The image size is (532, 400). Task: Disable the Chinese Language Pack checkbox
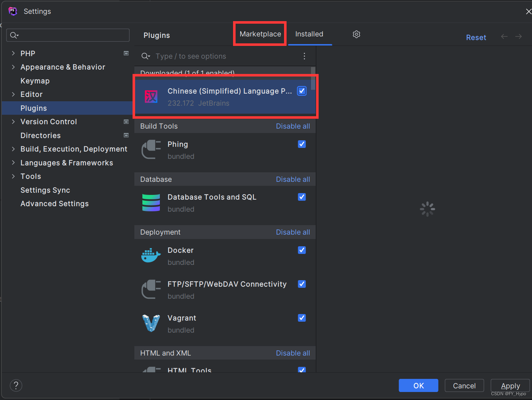pyautogui.click(x=302, y=91)
